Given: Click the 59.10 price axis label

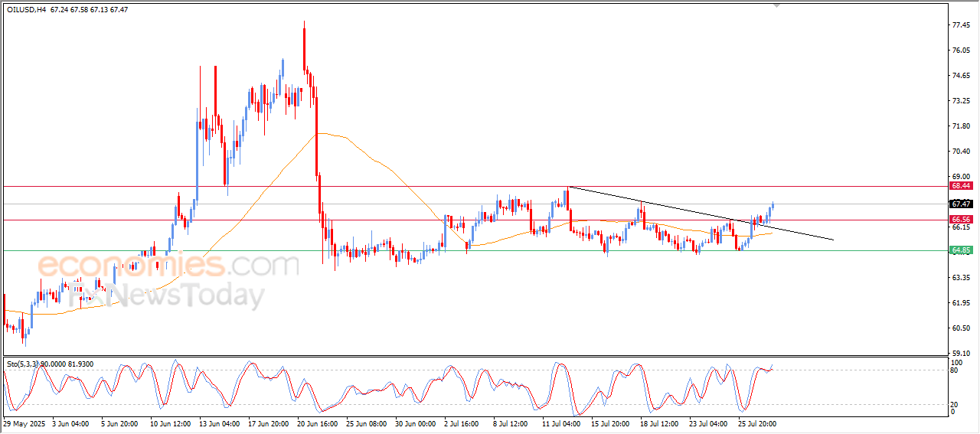Looking at the screenshot, I should pyautogui.click(x=961, y=354).
